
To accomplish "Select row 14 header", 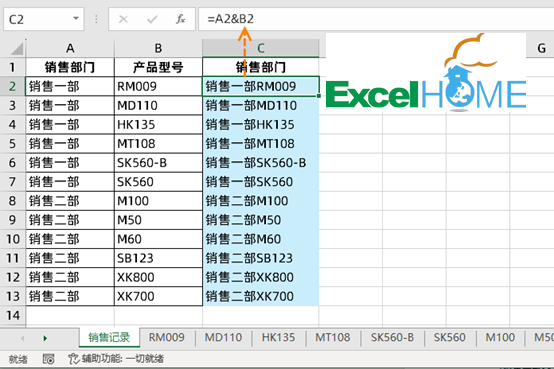I will tap(13, 315).
